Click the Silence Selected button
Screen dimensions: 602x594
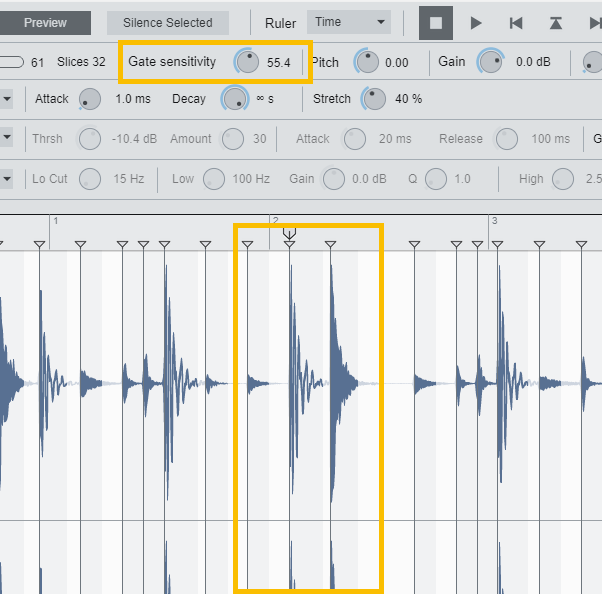pyautogui.click(x=167, y=22)
